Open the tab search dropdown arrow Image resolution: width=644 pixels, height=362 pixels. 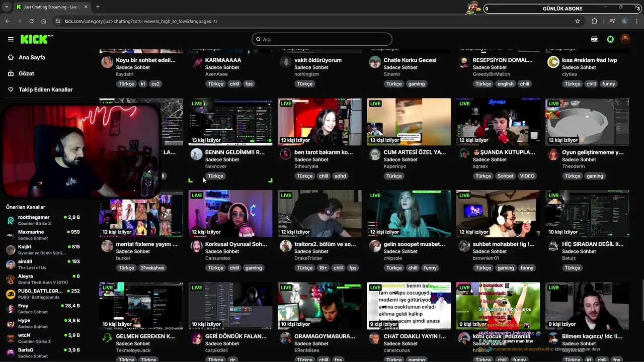click(6, 7)
